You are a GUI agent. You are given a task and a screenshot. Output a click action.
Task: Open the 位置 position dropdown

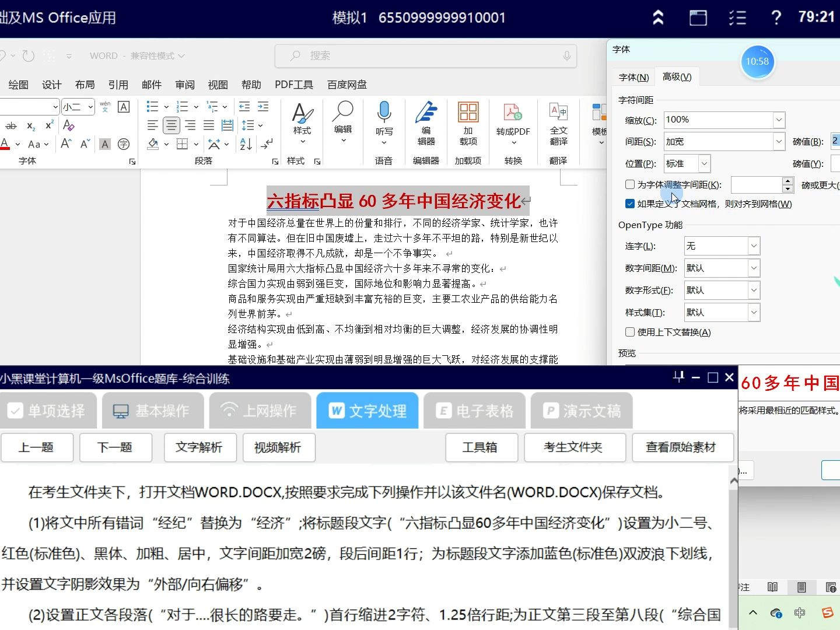704,163
